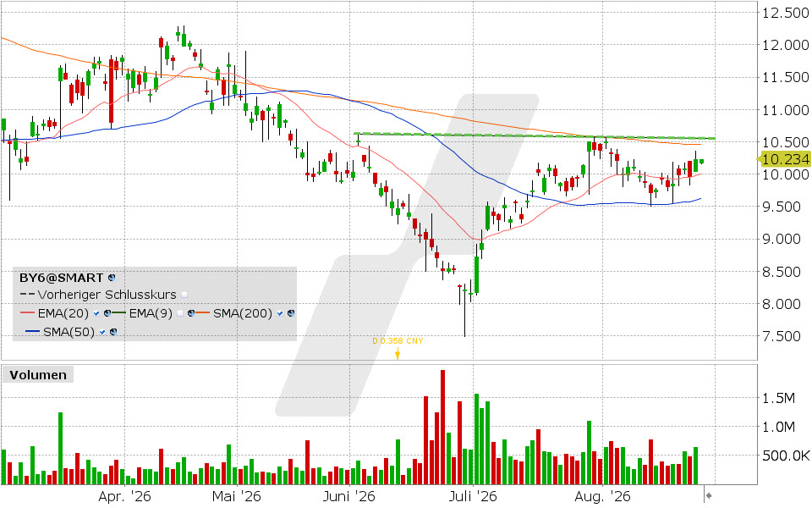Click the Juli '26 date axis label

coord(472,496)
